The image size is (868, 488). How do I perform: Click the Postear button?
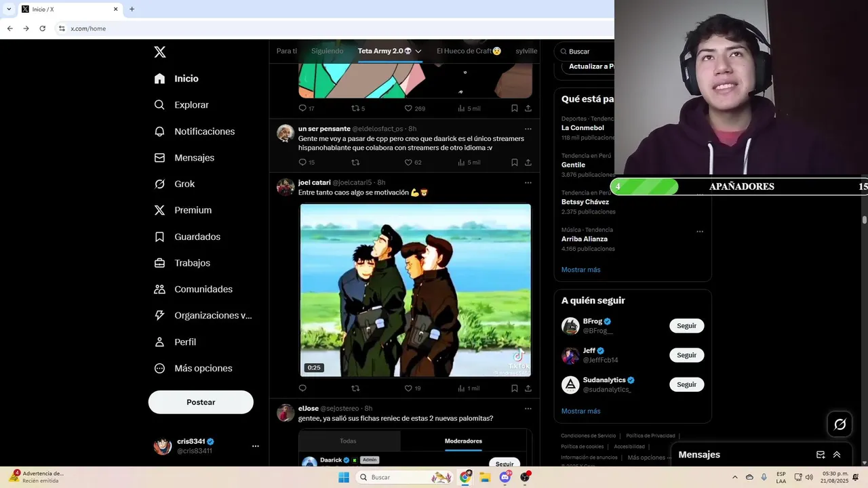click(201, 402)
